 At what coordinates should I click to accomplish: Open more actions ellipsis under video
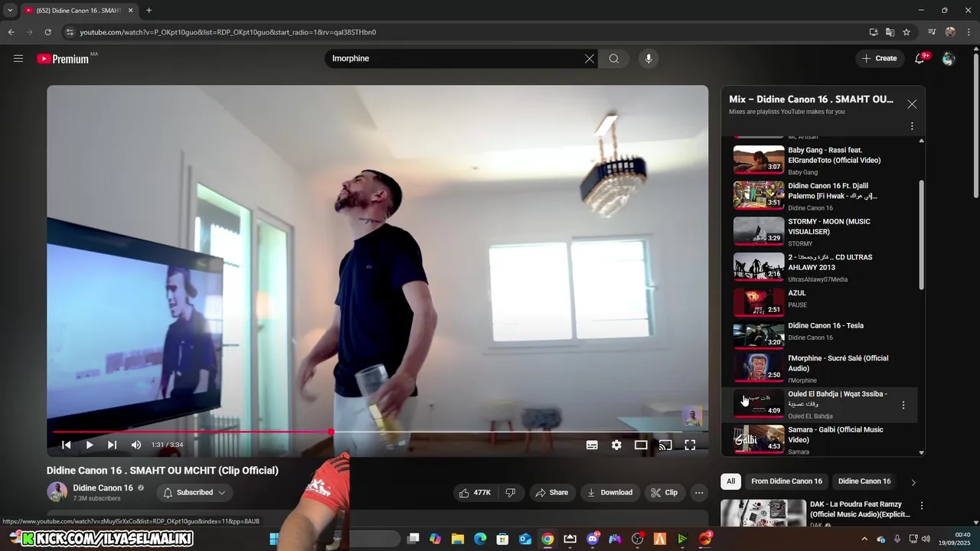click(698, 493)
